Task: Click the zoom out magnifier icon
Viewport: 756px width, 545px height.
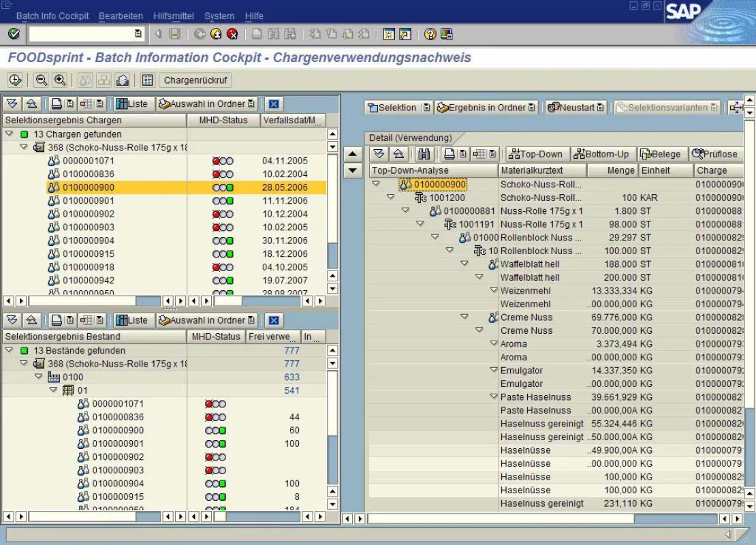Action: pyautogui.click(x=42, y=80)
